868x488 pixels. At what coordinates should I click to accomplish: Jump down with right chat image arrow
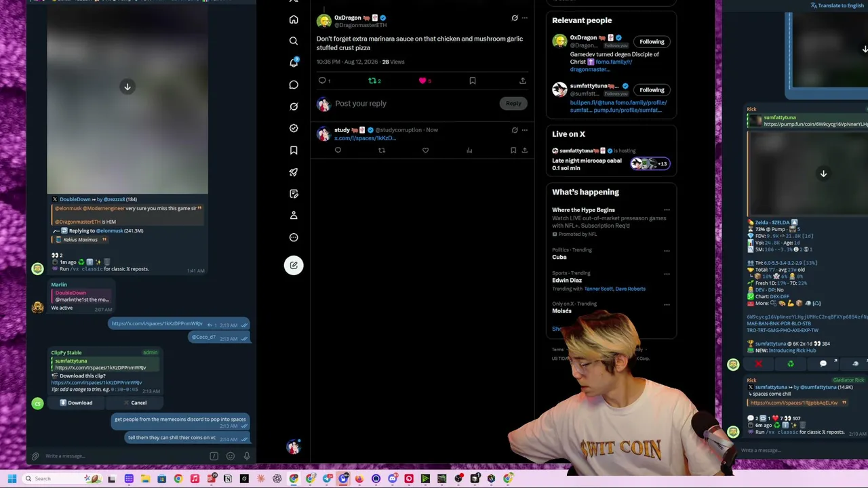(x=823, y=174)
